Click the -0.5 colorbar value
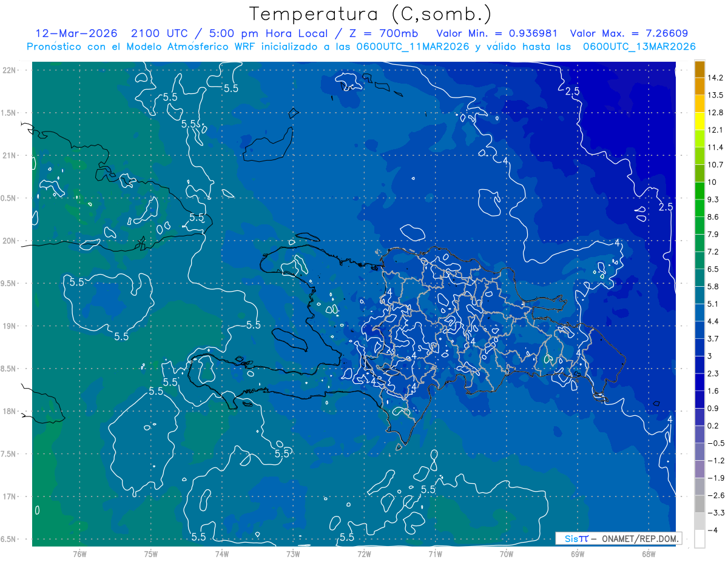 coord(716,443)
